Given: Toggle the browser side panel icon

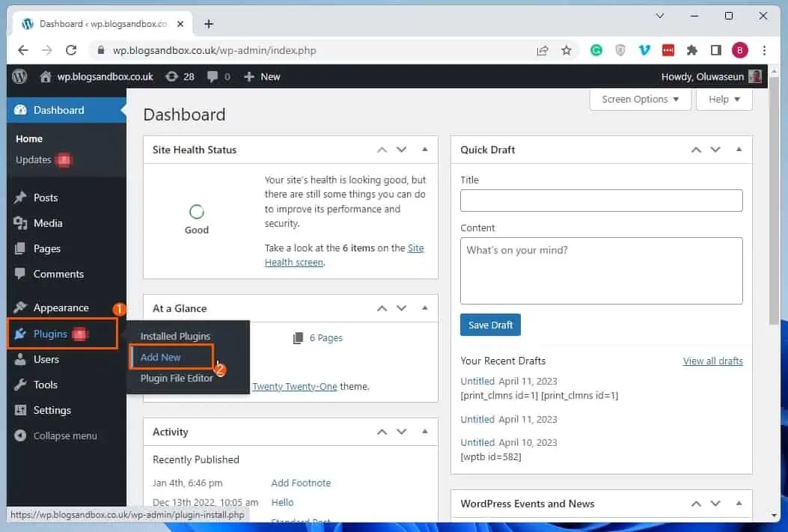Looking at the screenshot, I should click(715, 50).
